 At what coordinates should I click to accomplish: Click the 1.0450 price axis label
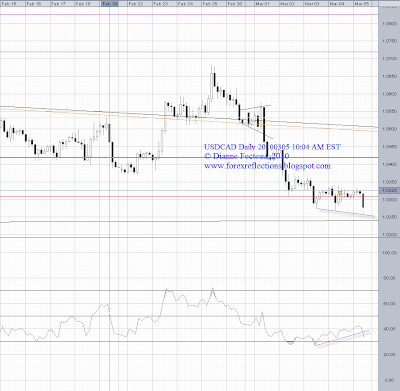point(390,147)
